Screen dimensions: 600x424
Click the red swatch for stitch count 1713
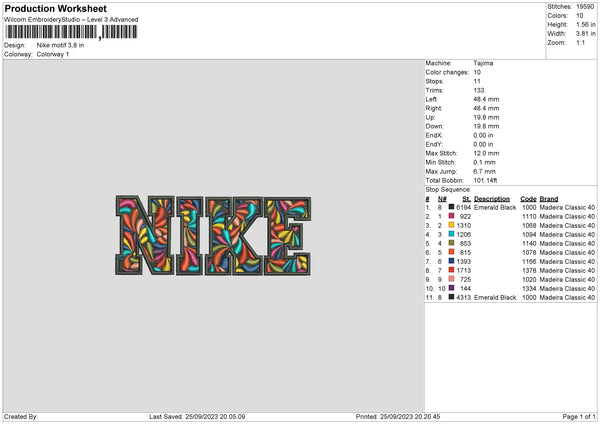pyautogui.click(x=452, y=270)
